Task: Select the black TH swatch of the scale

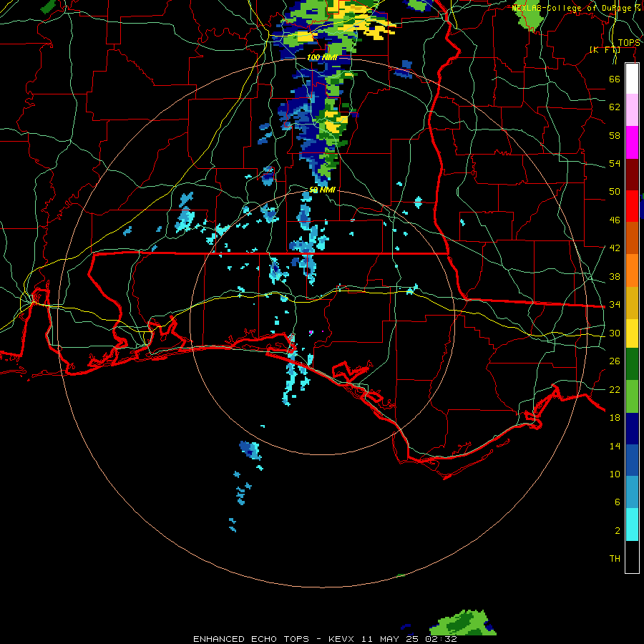Action: (x=632, y=557)
